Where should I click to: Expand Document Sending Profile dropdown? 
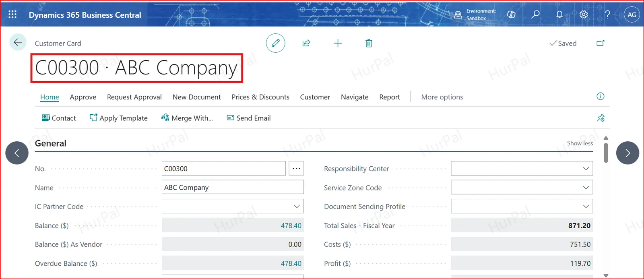586,207
